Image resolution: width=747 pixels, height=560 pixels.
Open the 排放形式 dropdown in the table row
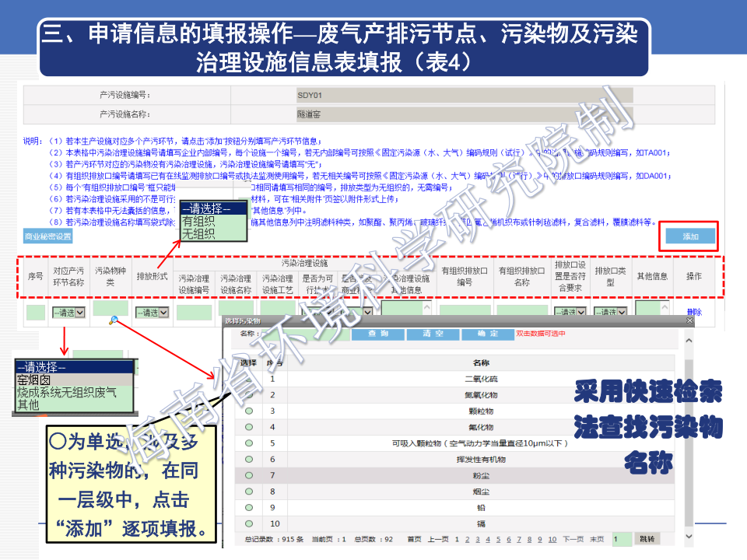pyautogui.click(x=152, y=313)
